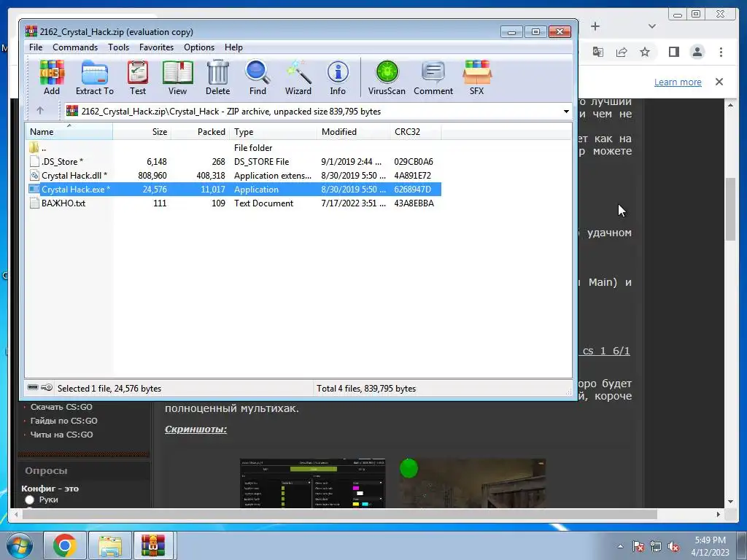
Task: Open the 'Читы на CS:GO' link
Action: pos(61,435)
